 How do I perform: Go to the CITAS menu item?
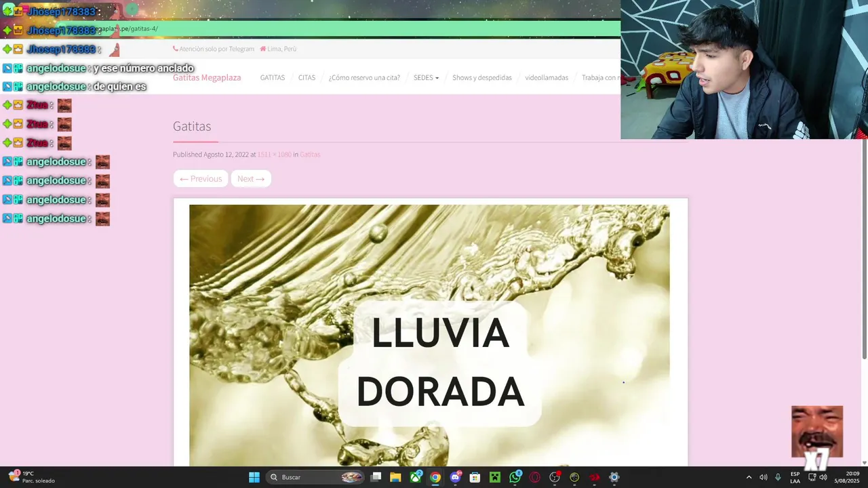[x=307, y=77]
